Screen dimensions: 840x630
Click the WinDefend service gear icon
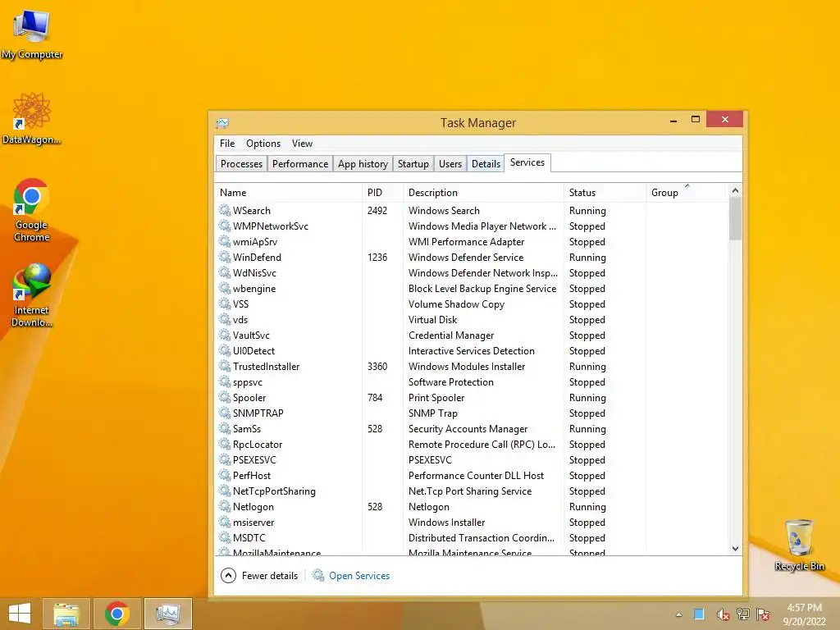(x=225, y=257)
